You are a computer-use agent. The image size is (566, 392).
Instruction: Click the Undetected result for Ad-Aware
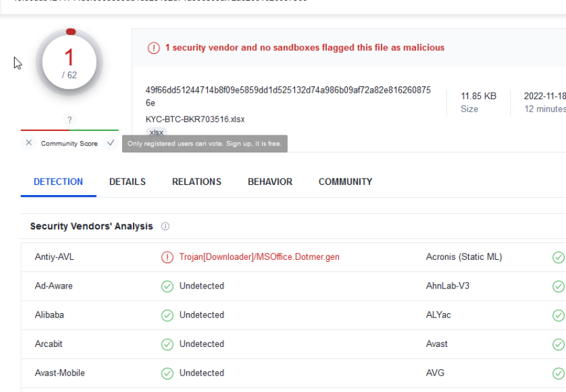click(x=202, y=286)
